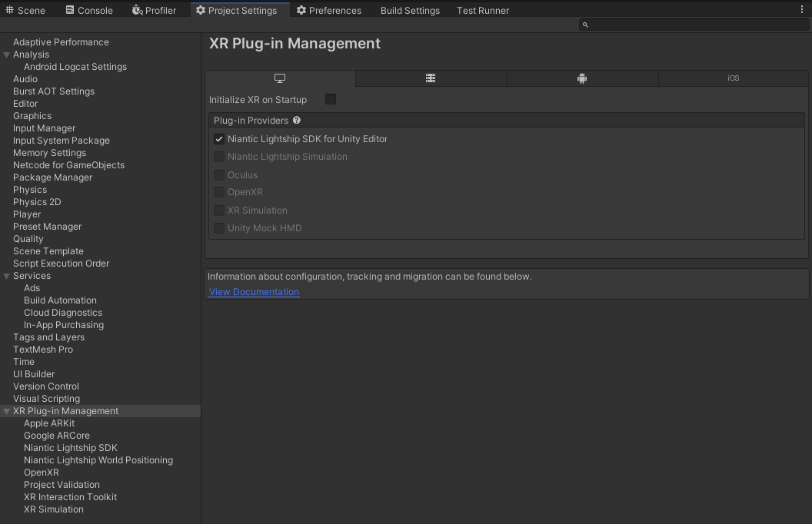
Task: Open Build Automation settings
Action: [x=60, y=300]
